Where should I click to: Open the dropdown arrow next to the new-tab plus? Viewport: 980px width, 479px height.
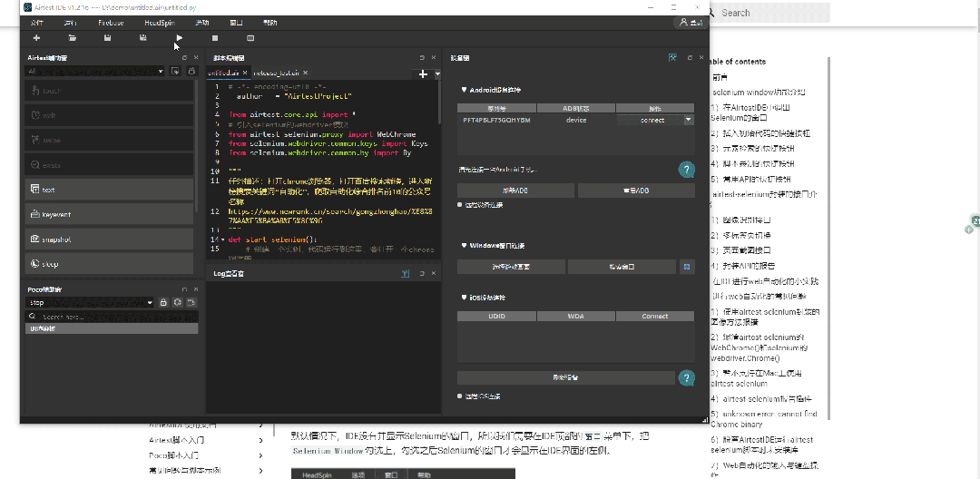436,73
